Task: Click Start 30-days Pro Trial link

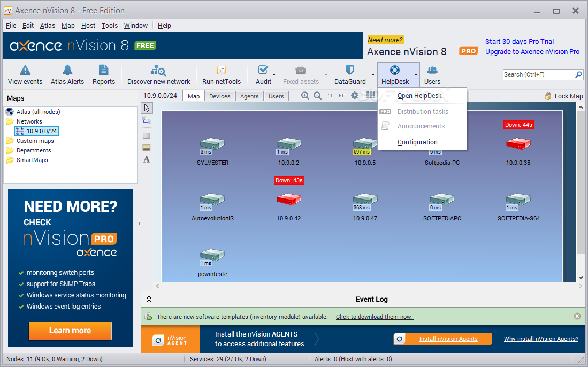Action: click(x=520, y=41)
